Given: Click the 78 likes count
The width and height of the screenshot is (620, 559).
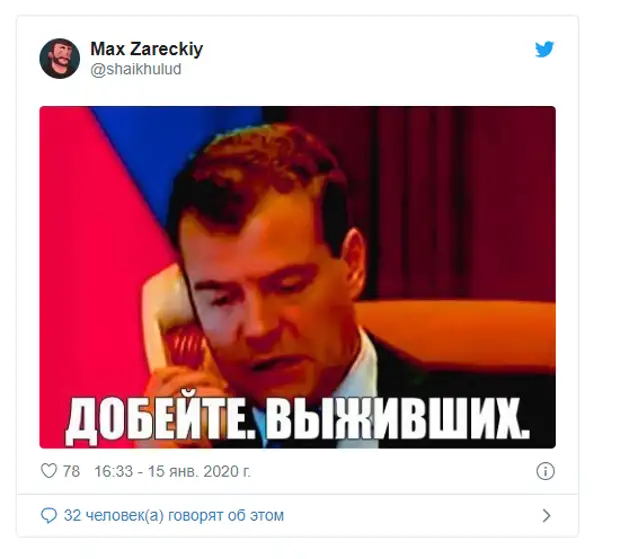Looking at the screenshot, I should click(71, 471).
